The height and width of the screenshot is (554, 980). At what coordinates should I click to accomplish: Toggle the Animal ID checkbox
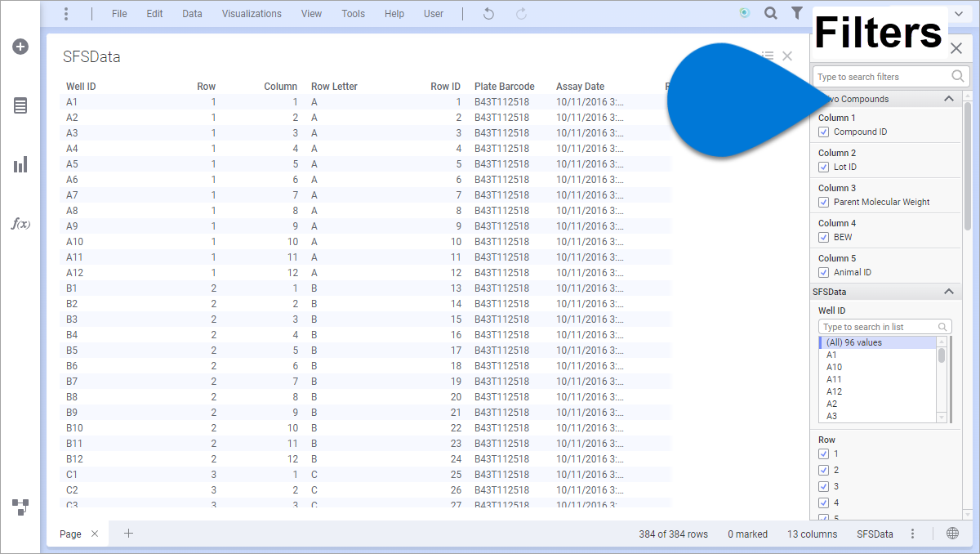coord(823,272)
